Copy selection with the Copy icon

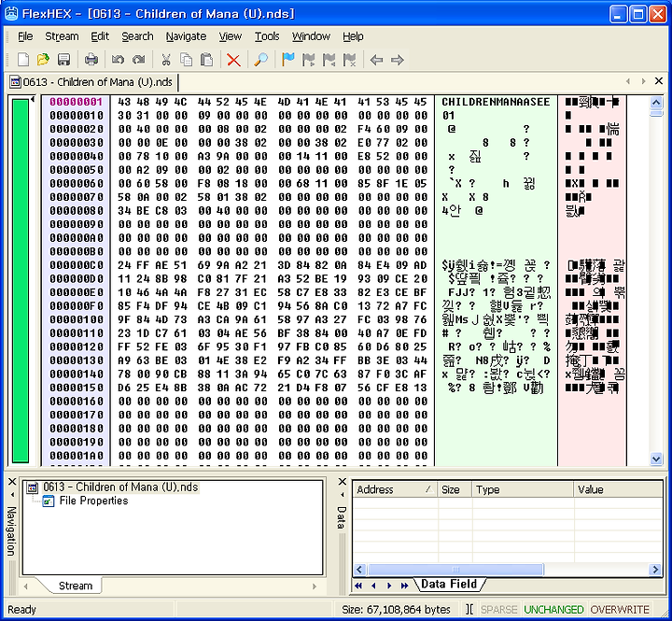coord(187,60)
